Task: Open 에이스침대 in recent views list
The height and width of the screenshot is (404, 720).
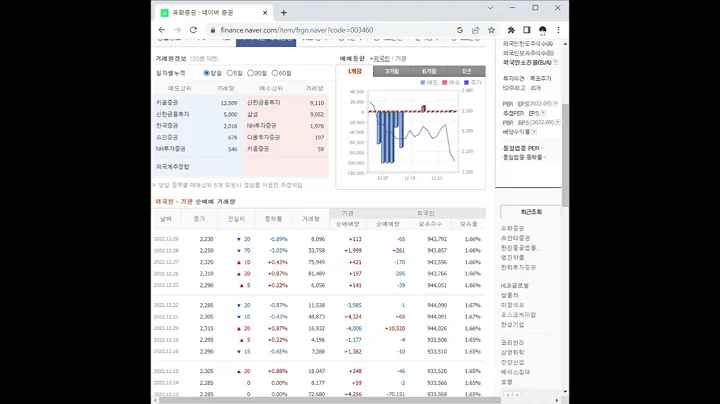Action: tap(515, 372)
